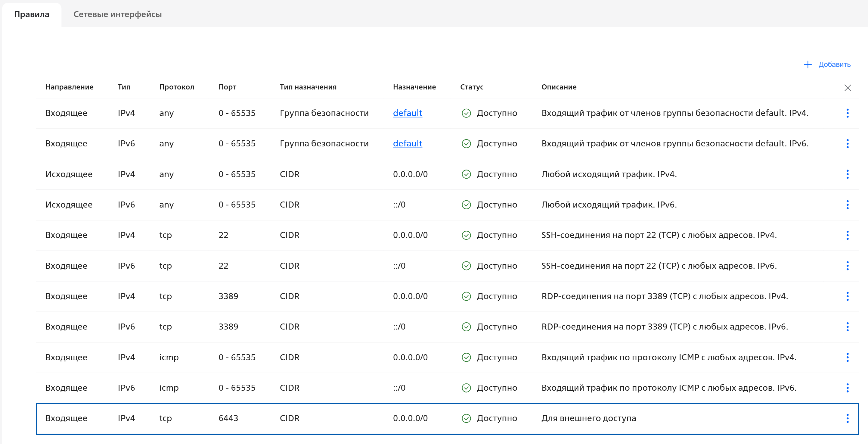The width and height of the screenshot is (868, 444).
Task: Click the X icon in table header
Action: (x=848, y=88)
